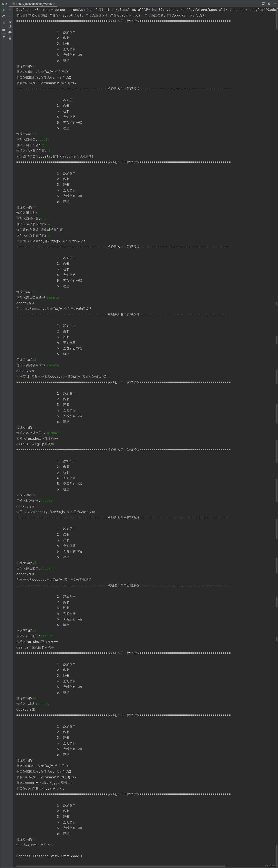Toggle the Pin Tab icon
The height and width of the screenshot is (868, 278).
pos(4,37)
